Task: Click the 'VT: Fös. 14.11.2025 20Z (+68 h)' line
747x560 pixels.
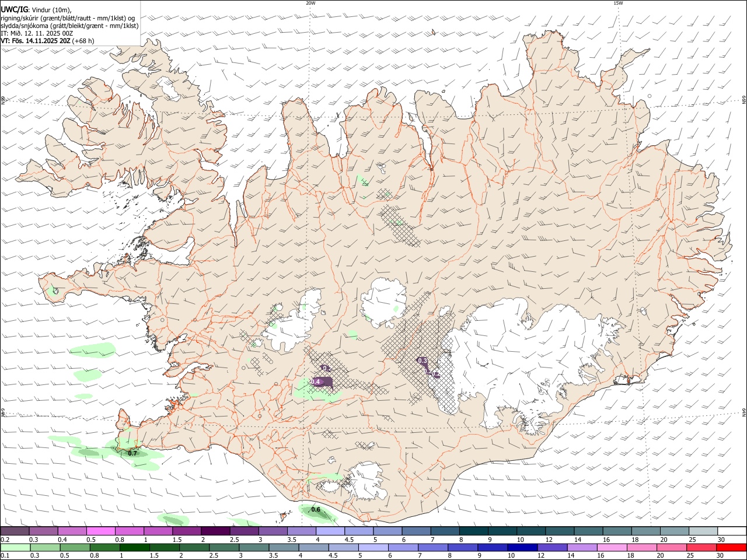Action: (48, 41)
